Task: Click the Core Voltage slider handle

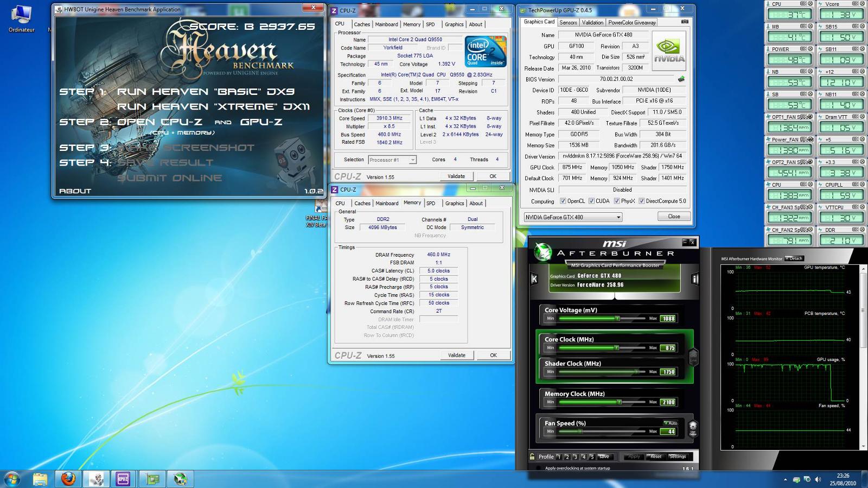Action: point(617,319)
